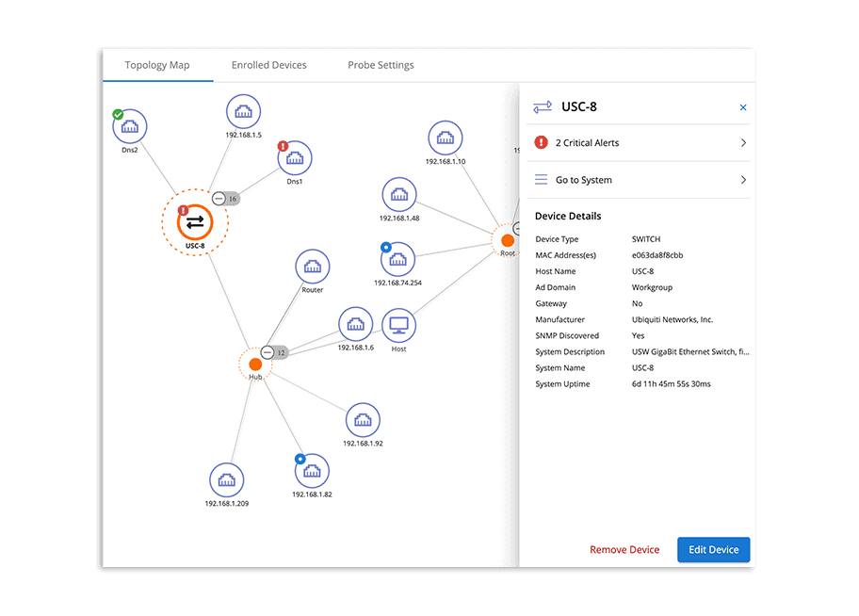Select the 192.168.1.209 device node
Screen dimensions: 859x616
[227, 480]
